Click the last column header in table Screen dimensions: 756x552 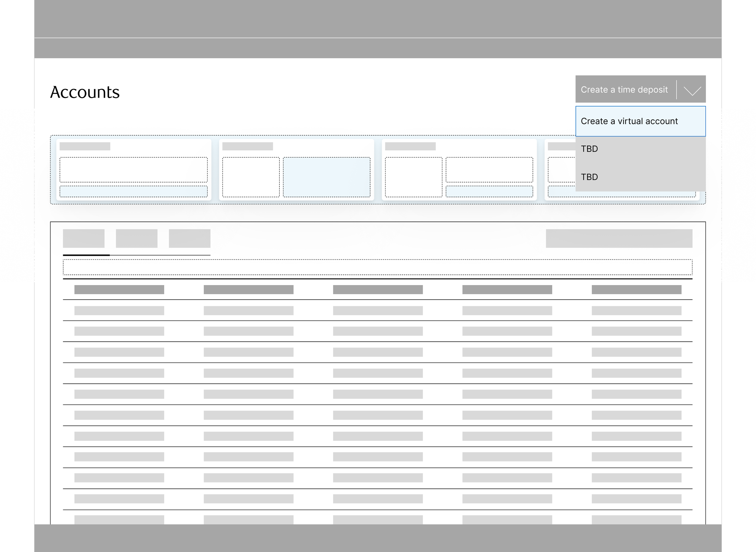tap(636, 290)
